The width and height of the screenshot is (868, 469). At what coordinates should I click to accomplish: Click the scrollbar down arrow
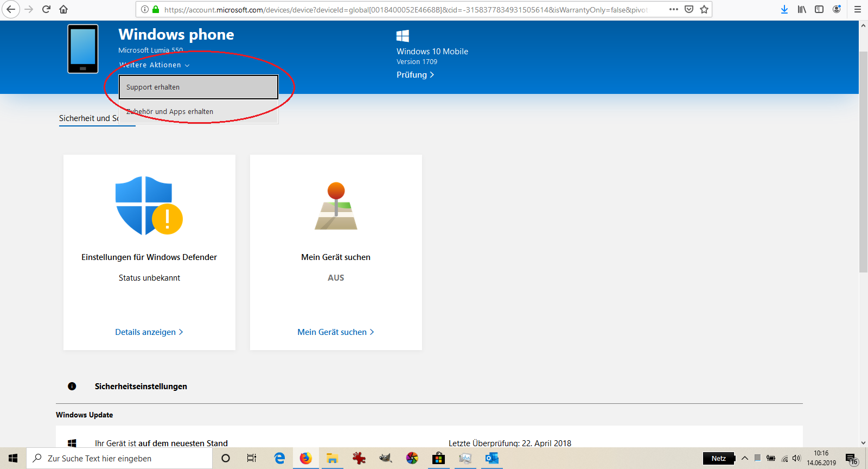pyautogui.click(x=863, y=443)
